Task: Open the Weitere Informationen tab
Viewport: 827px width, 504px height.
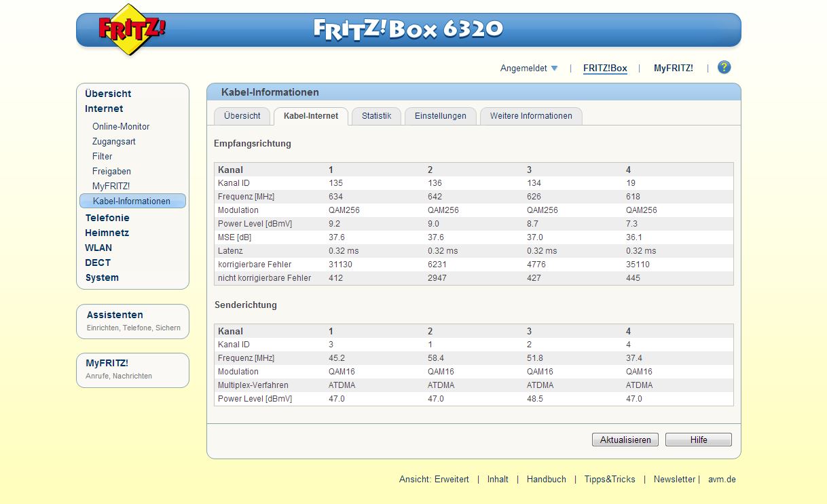Action: 531,116
